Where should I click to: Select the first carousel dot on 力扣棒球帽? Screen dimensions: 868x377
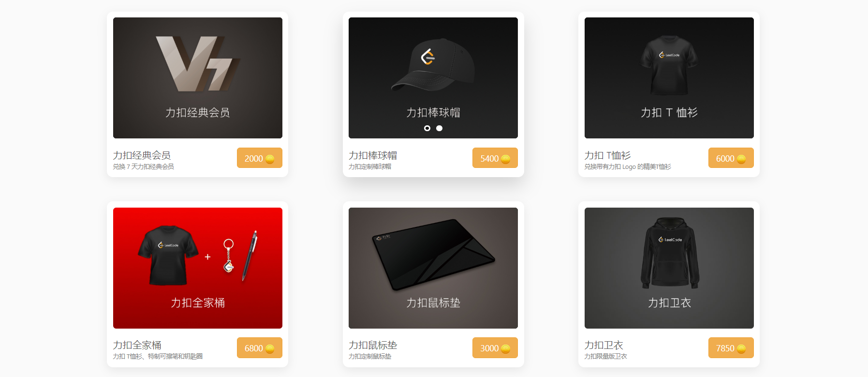click(427, 128)
